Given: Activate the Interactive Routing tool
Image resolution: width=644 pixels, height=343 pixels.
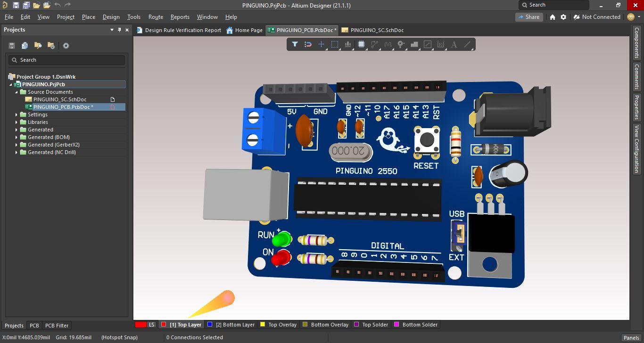Looking at the screenshot, I should click(375, 44).
